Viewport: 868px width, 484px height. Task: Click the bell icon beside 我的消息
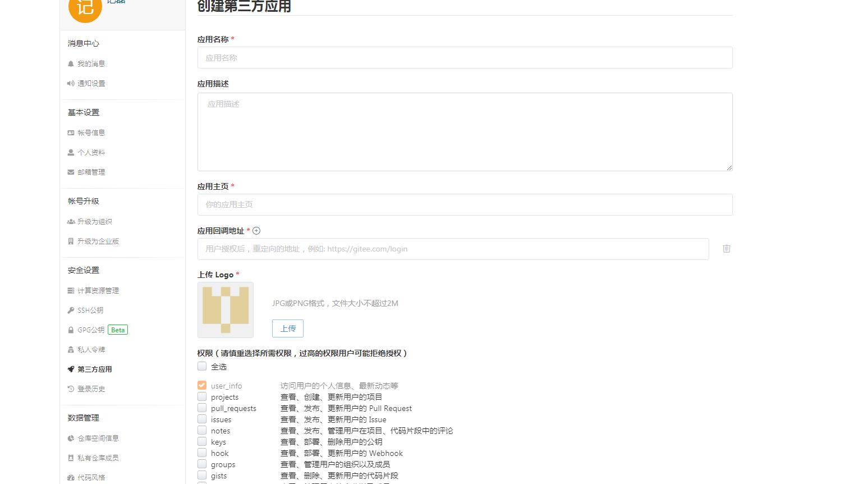tap(70, 63)
